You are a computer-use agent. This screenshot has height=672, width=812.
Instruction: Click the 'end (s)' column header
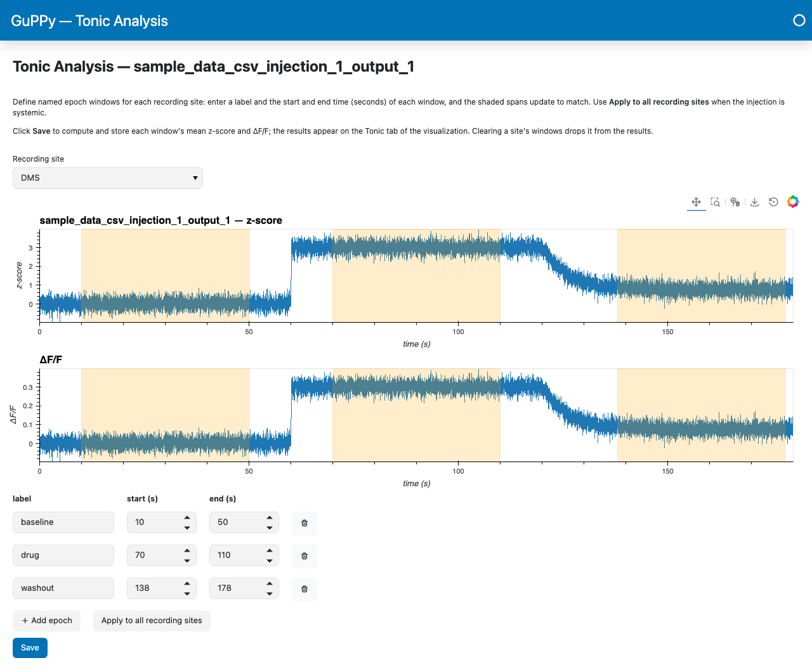point(223,499)
